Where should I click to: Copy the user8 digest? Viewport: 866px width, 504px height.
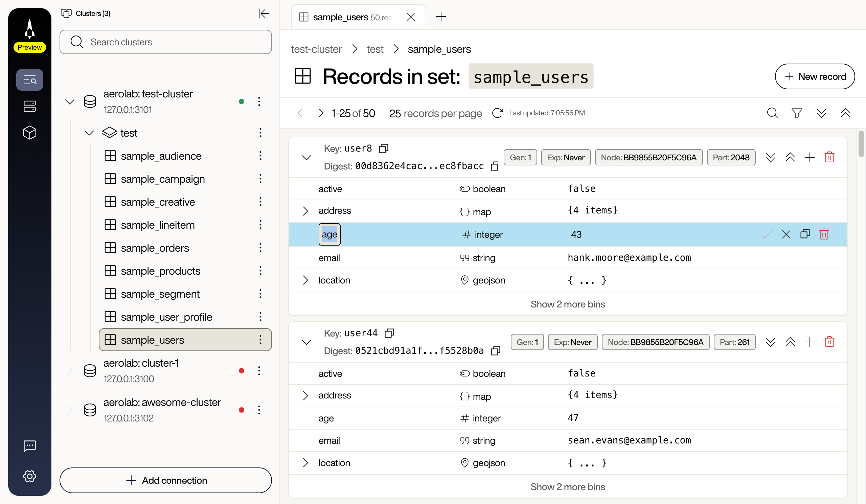[x=495, y=166]
